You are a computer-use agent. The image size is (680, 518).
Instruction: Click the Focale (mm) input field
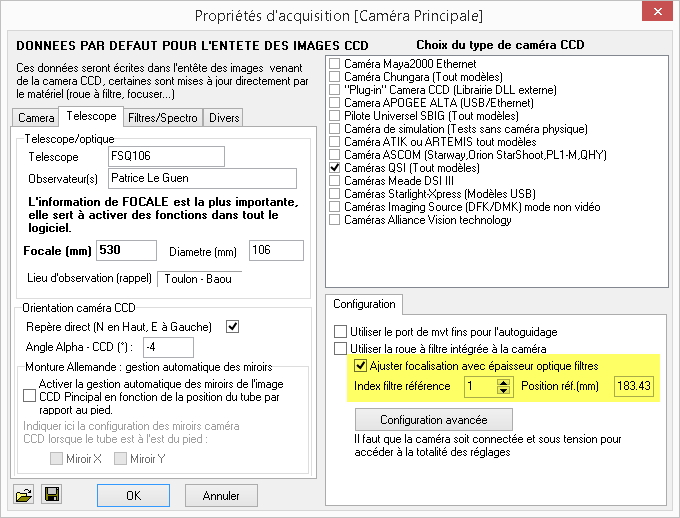[126, 250]
